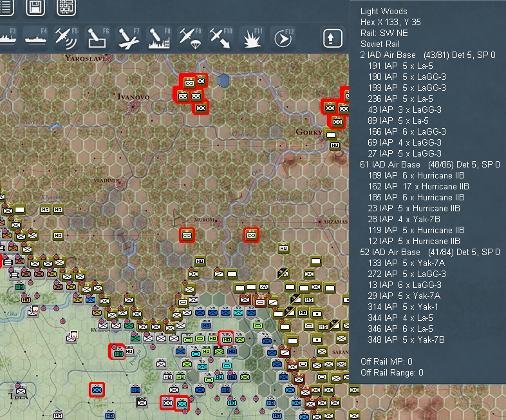Select the F3 naval transport ship mode
506x420 pixels.
[8, 38]
